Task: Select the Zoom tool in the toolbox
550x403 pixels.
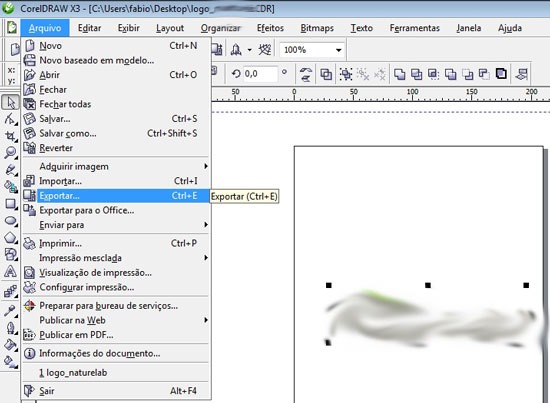Action: pyautogui.click(x=11, y=153)
